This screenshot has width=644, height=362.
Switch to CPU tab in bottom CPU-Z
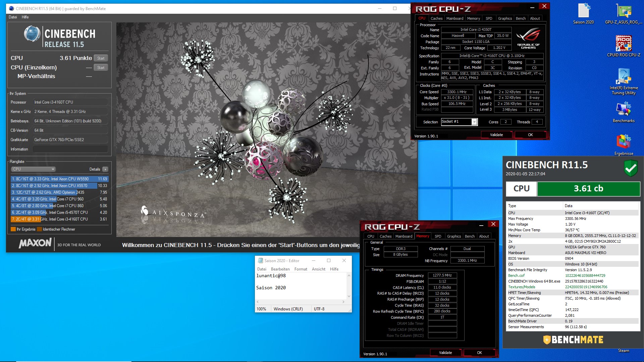tap(371, 236)
